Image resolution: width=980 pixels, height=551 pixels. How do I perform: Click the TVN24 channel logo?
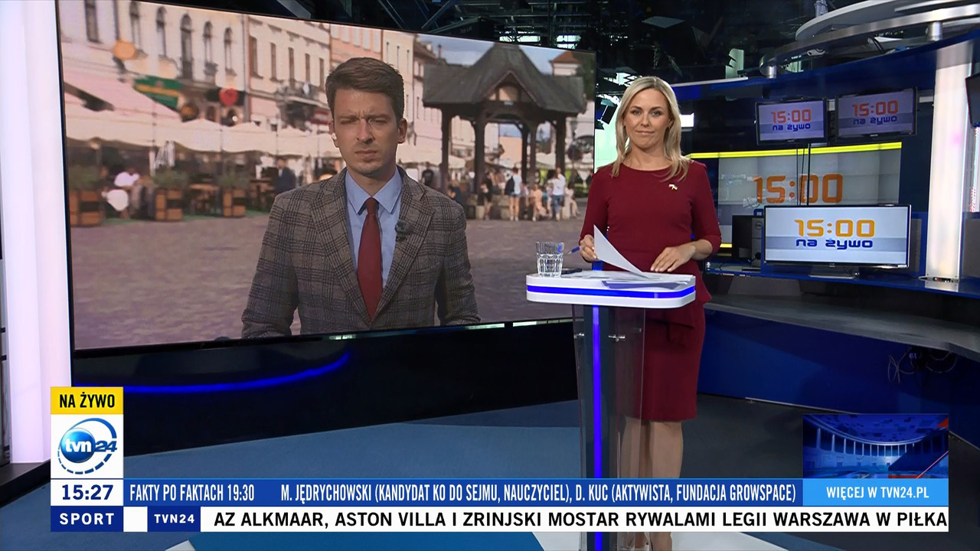coord(87,446)
